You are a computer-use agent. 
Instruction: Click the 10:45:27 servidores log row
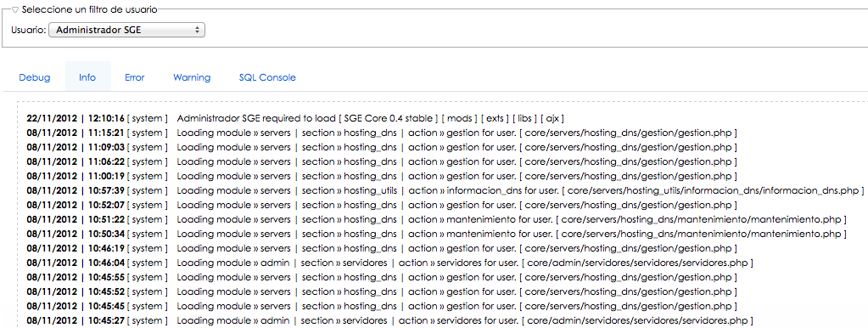pos(389,320)
